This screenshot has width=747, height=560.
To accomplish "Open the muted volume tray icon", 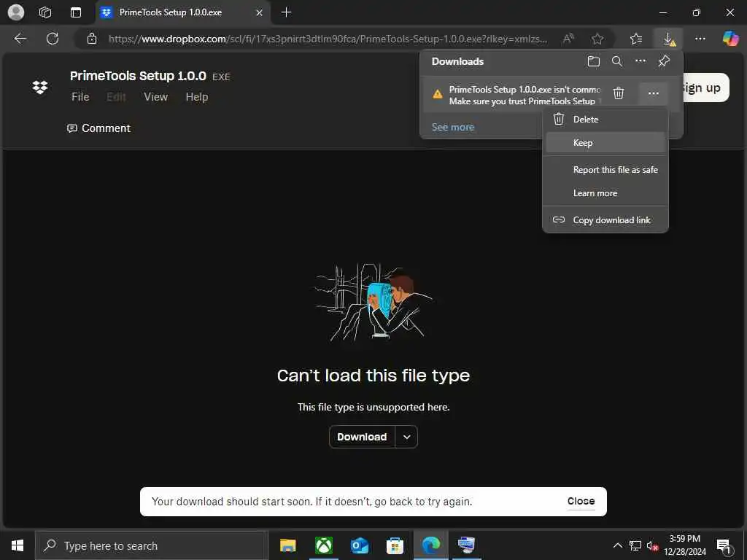I will click(x=652, y=545).
